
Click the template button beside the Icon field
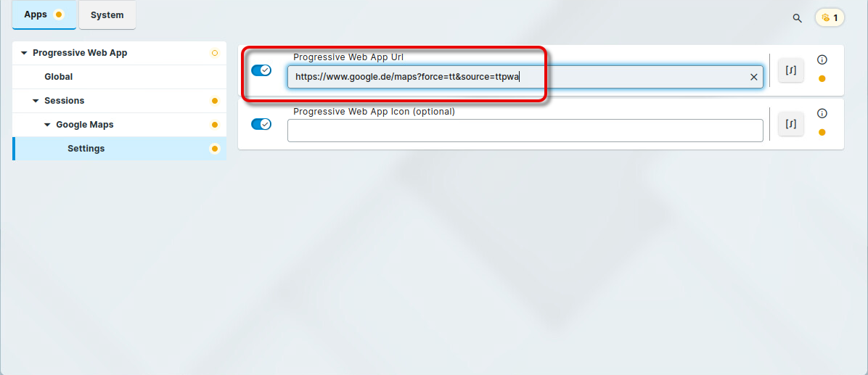pos(790,124)
